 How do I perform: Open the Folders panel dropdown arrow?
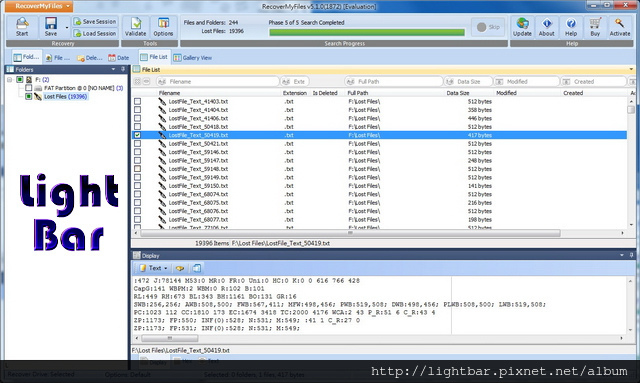click(x=113, y=69)
